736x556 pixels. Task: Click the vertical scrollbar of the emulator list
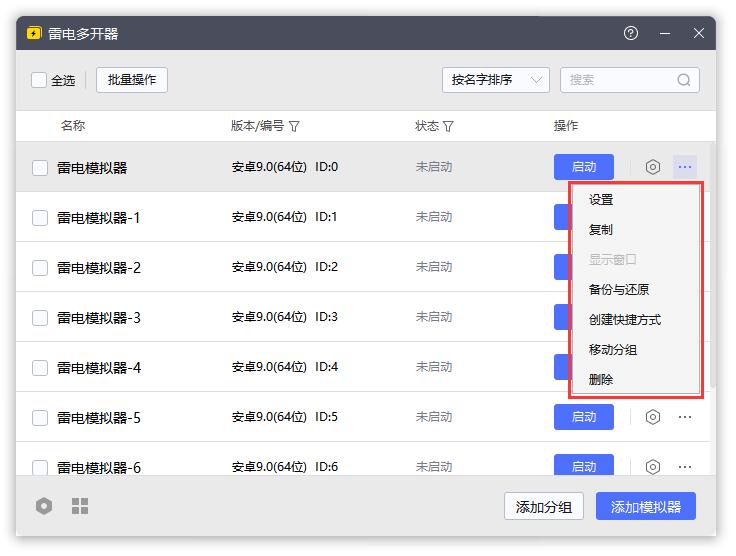tap(713, 265)
